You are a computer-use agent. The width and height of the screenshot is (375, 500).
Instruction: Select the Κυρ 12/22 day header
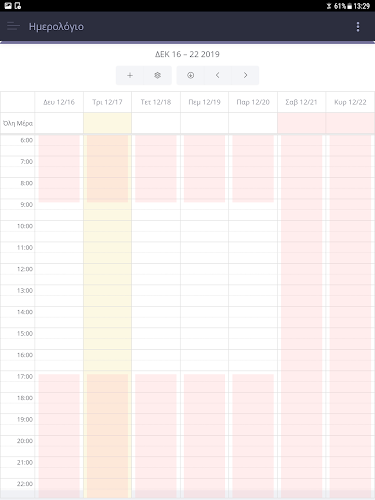350,102
